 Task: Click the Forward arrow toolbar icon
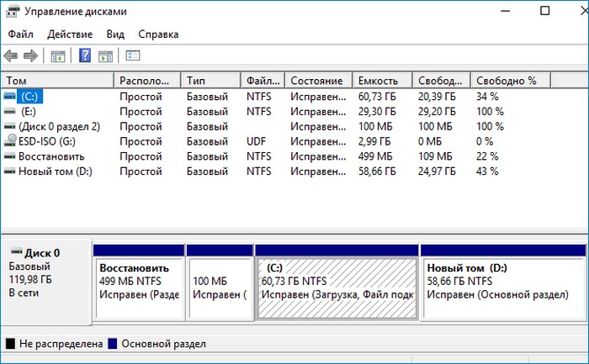pyautogui.click(x=30, y=56)
